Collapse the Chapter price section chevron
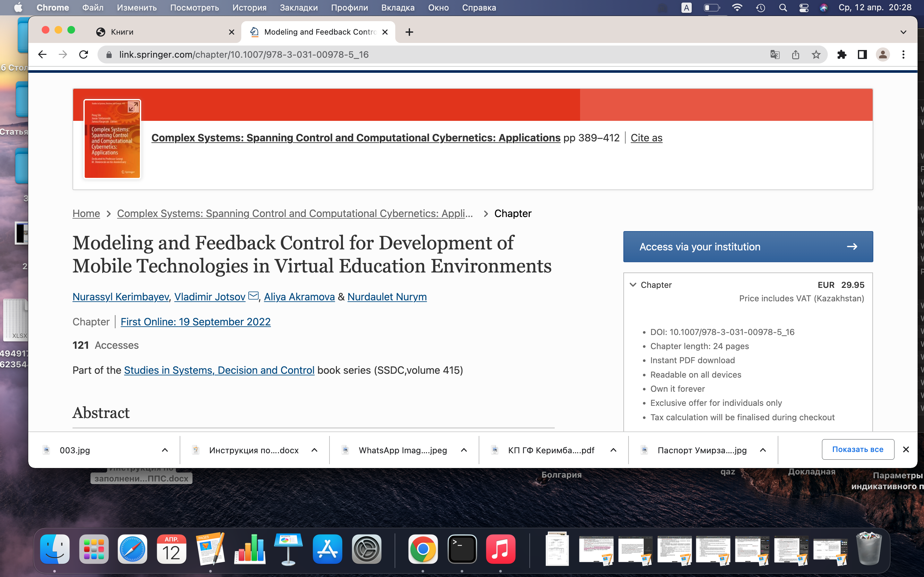 tap(633, 285)
